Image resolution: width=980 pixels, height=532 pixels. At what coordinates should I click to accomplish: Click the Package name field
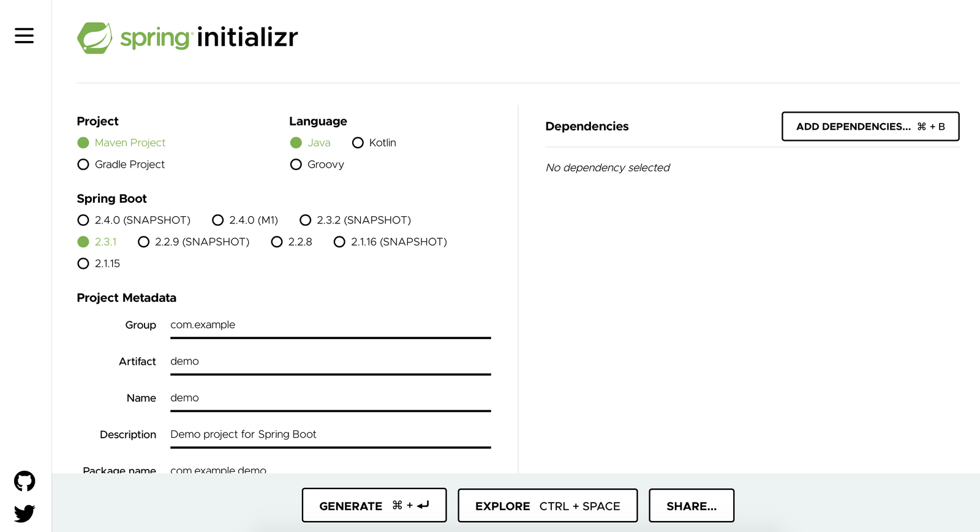coord(331,469)
